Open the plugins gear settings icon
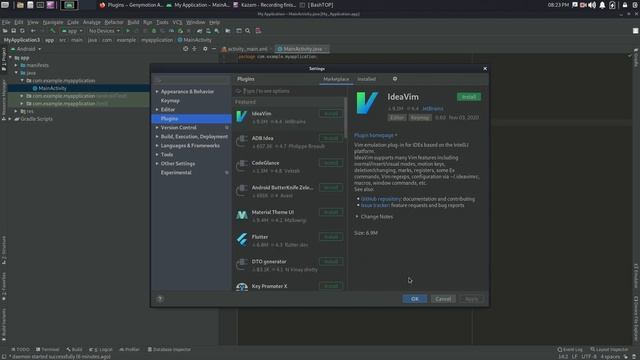This screenshot has width=640, height=360. click(x=395, y=79)
